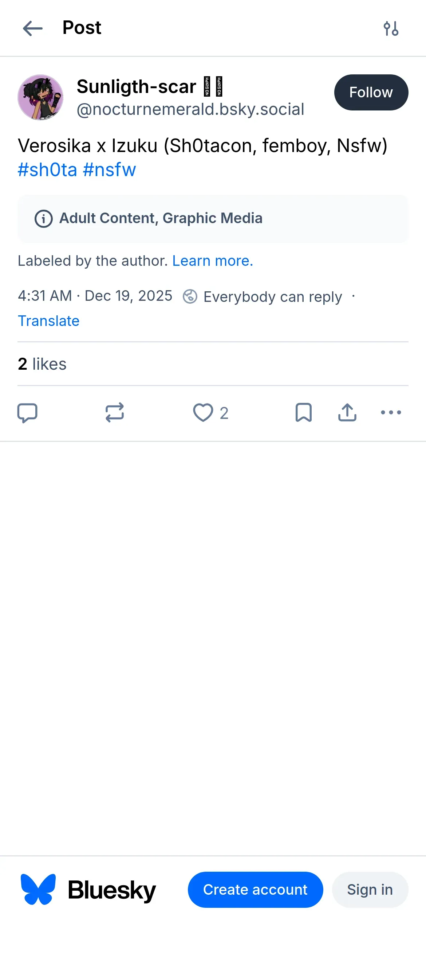Viewport: 426px width, 980px height.
Task: Click the Create account button
Action: [x=255, y=890]
